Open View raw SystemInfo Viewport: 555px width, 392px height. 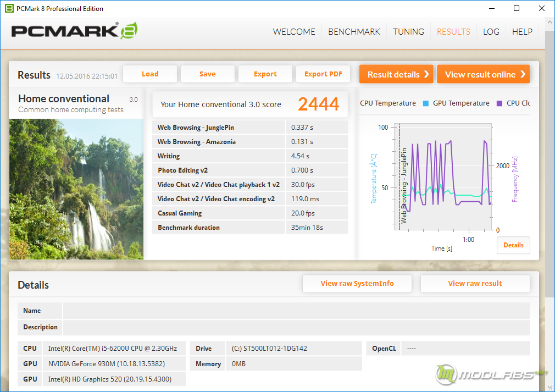click(x=357, y=284)
